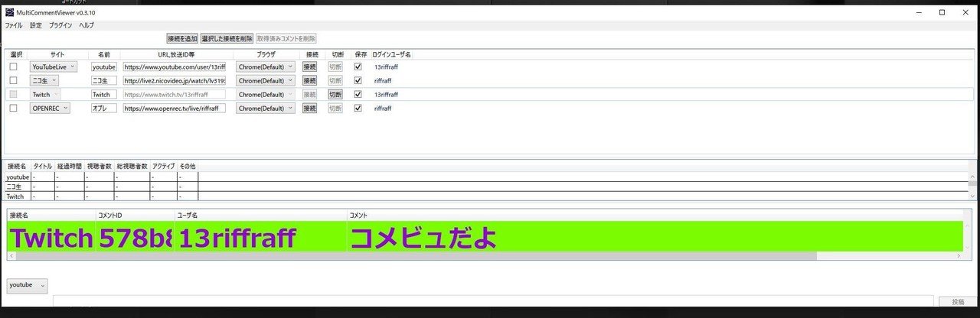Select the Twitch row in the status table
Screen dimensions: 980x318
(487, 196)
